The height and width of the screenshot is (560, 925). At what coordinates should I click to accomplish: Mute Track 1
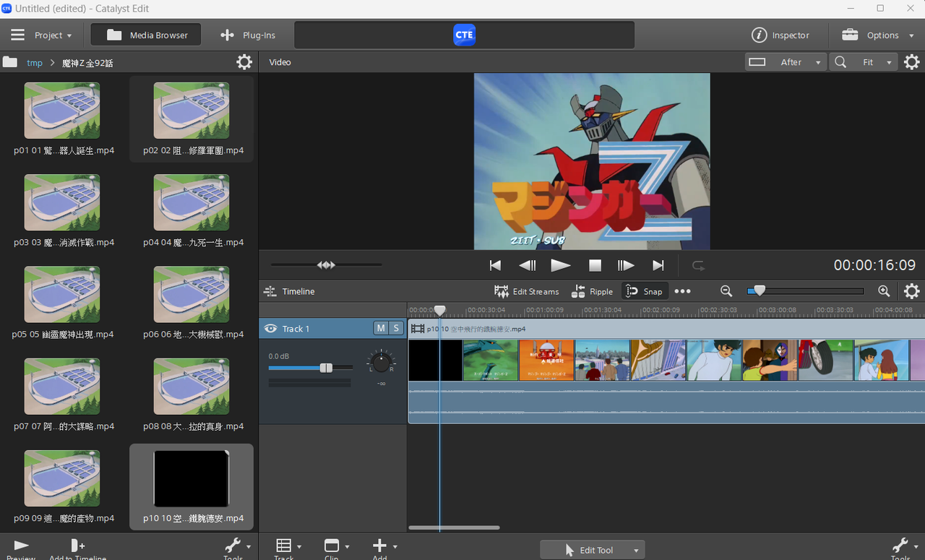(x=380, y=328)
